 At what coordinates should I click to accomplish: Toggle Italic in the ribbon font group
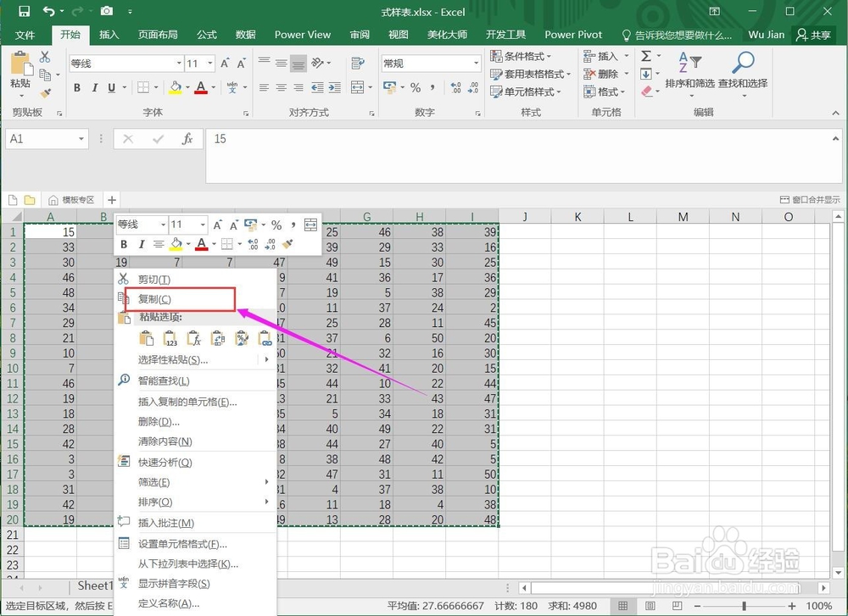(x=94, y=87)
